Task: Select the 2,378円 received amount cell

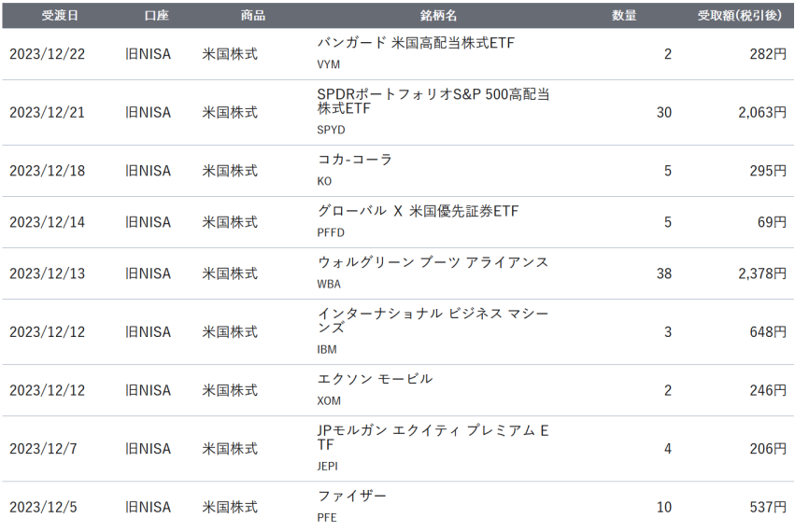Action: click(x=762, y=273)
